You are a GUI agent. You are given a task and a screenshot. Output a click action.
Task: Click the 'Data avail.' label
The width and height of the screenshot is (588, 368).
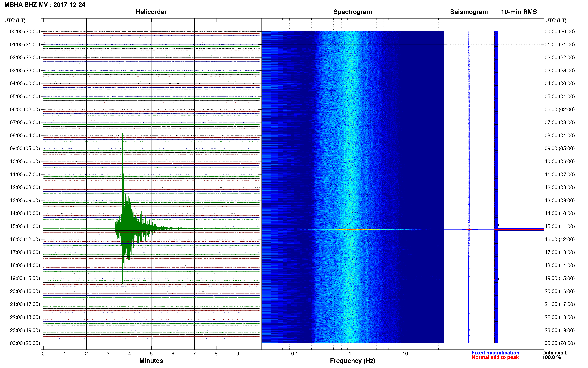pyautogui.click(x=555, y=353)
